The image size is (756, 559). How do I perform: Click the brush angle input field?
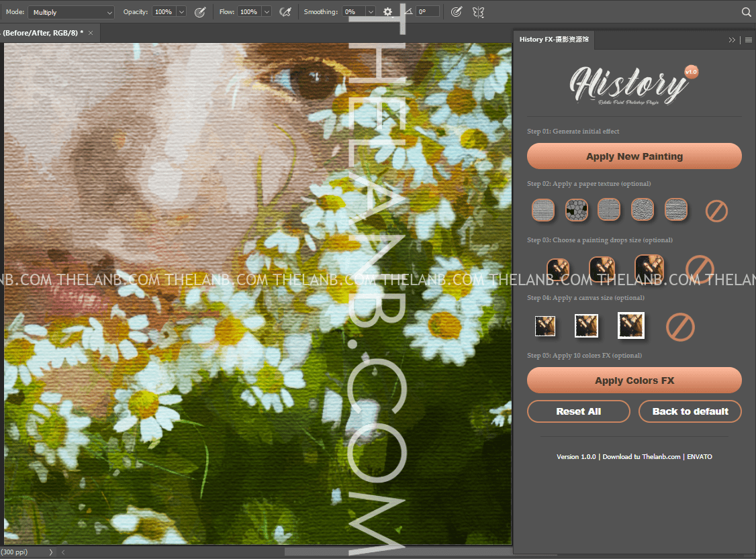428,12
